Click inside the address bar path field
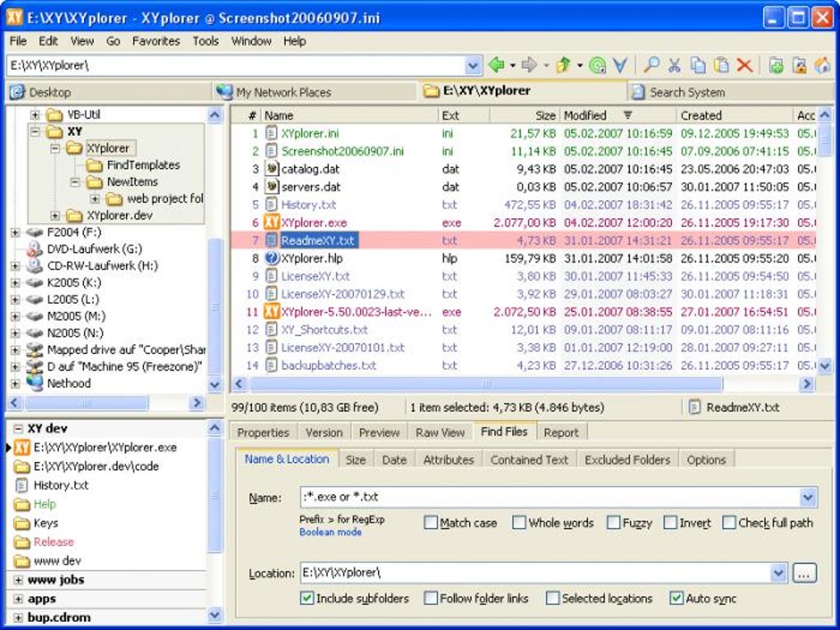Viewport: 840px width, 630px height. click(236, 66)
